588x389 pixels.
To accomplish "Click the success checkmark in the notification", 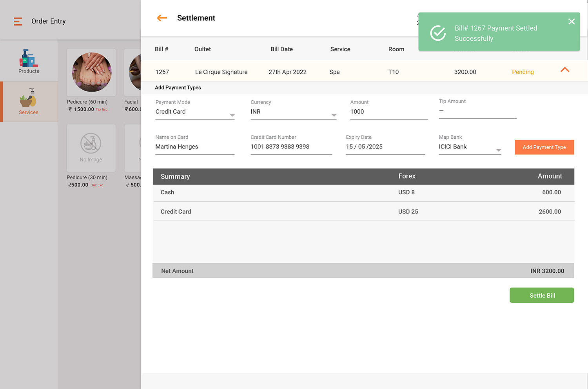I will (438, 33).
